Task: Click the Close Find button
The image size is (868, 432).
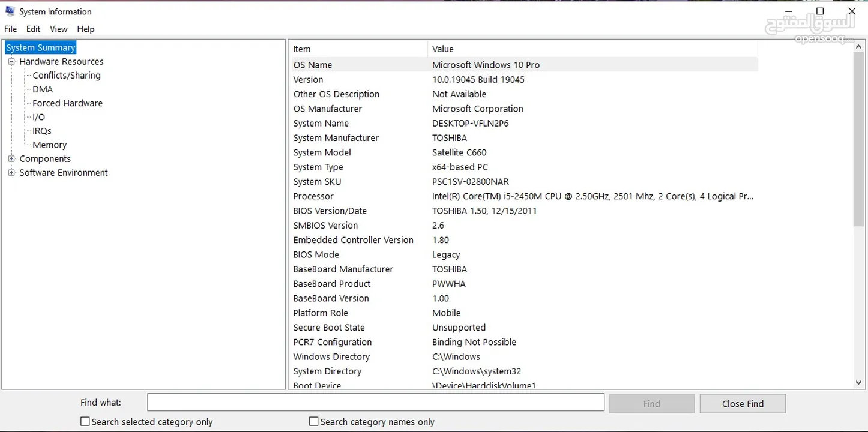Action: point(743,403)
